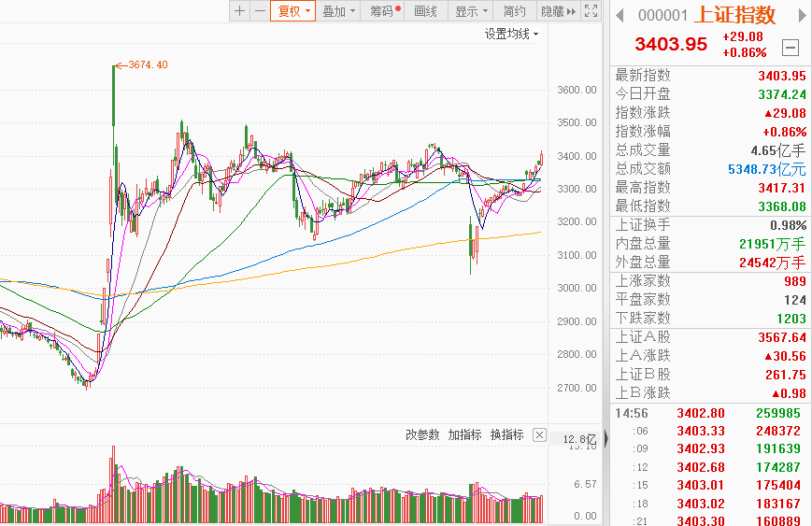Go to next stock with right arrow
Viewport: 812px width, 526px height.
800,15
